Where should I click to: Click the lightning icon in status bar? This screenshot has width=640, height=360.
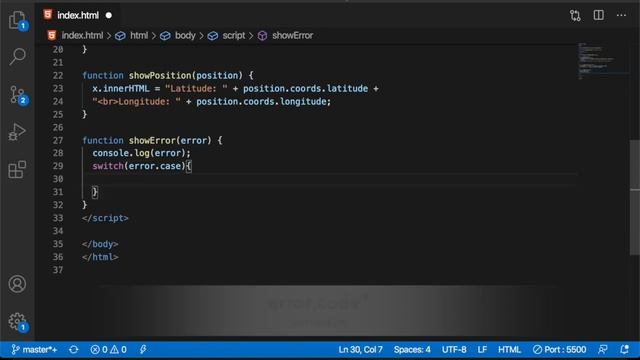(143, 349)
